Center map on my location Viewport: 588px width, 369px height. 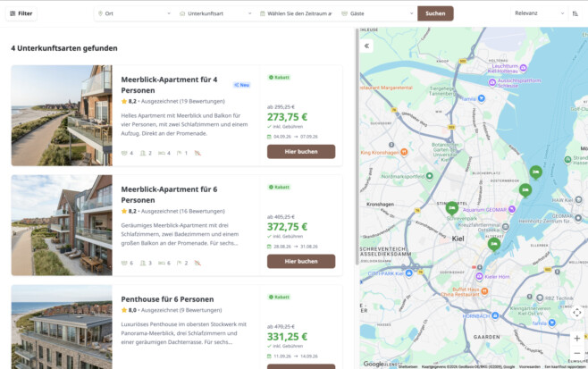pyautogui.click(x=576, y=312)
